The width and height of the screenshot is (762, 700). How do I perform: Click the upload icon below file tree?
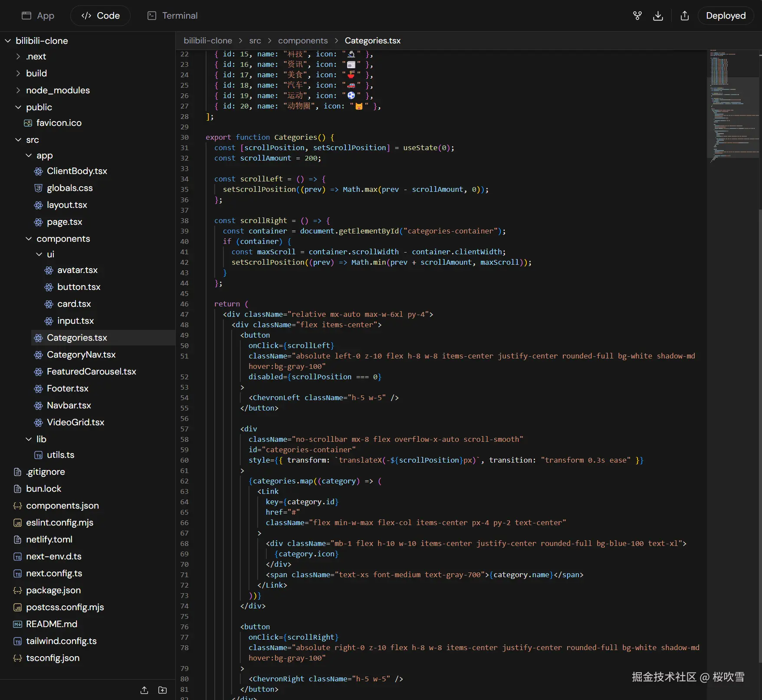point(145,690)
